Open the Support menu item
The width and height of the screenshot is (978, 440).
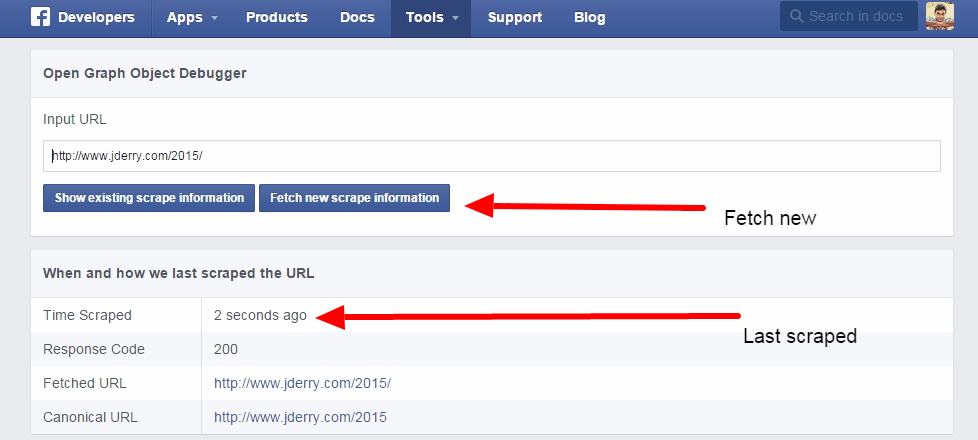coord(515,17)
